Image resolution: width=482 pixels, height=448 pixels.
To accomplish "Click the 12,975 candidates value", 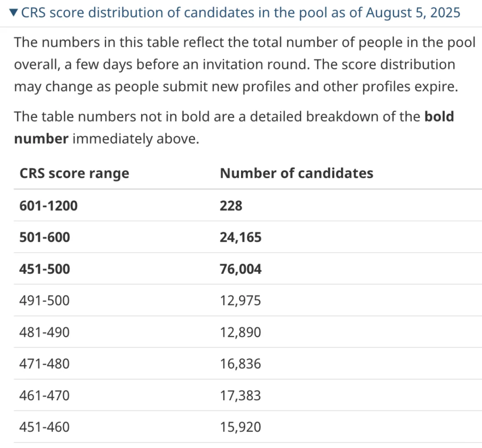I will (240, 300).
